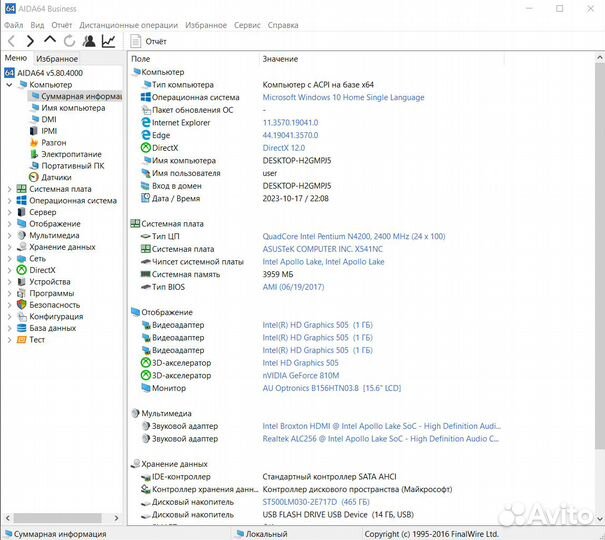Click the Датчики gauge icon
The width and height of the screenshot is (605, 540).
pos(34,177)
